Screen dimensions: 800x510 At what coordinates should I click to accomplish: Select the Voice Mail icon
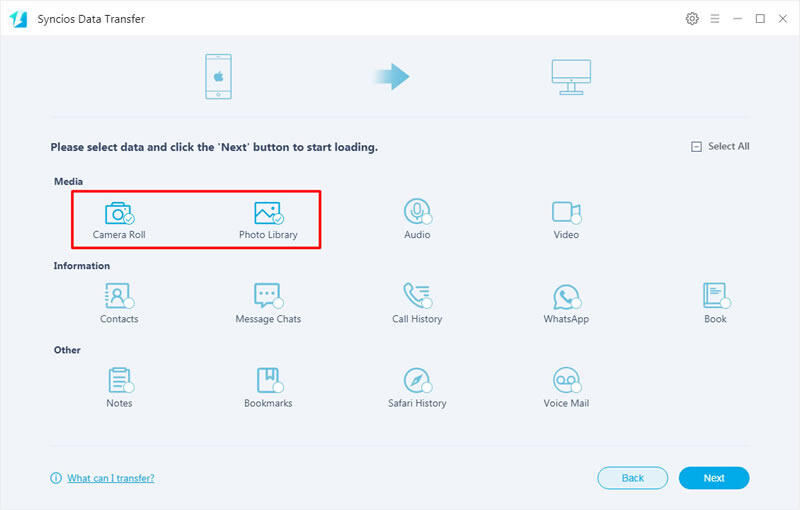(x=566, y=380)
